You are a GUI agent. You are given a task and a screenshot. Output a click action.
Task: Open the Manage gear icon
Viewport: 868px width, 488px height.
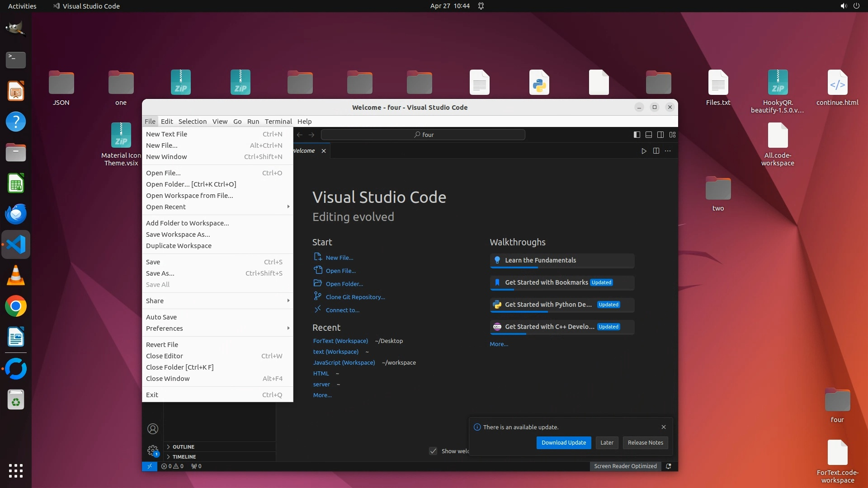(153, 450)
